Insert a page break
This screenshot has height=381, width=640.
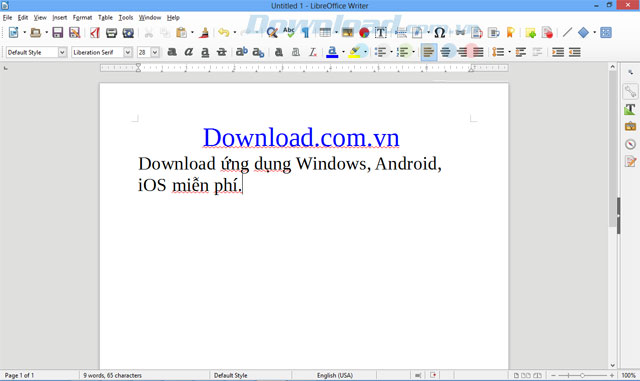[401, 33]
